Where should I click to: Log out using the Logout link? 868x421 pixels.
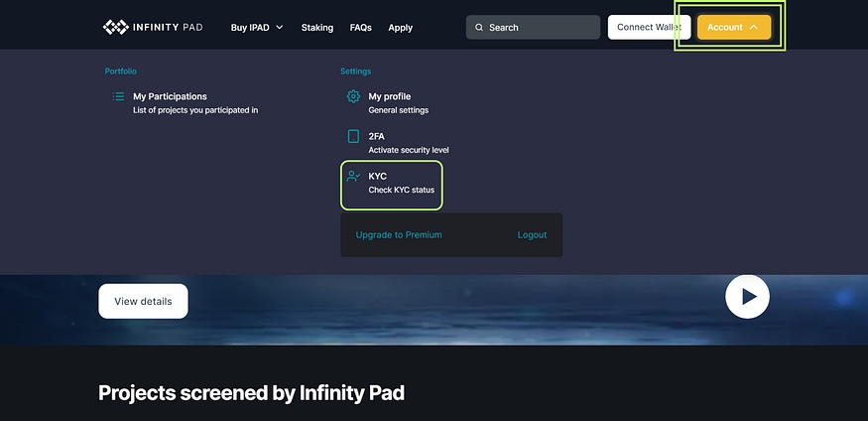532,235
